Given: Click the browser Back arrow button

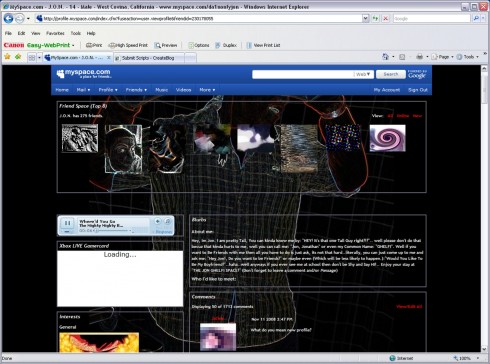Looking at the screenshot, I should [8, 18].
